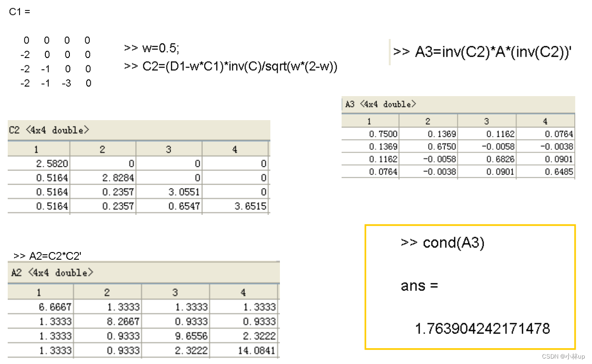Select column 2 header of A3 table

(x=428, y=121)
